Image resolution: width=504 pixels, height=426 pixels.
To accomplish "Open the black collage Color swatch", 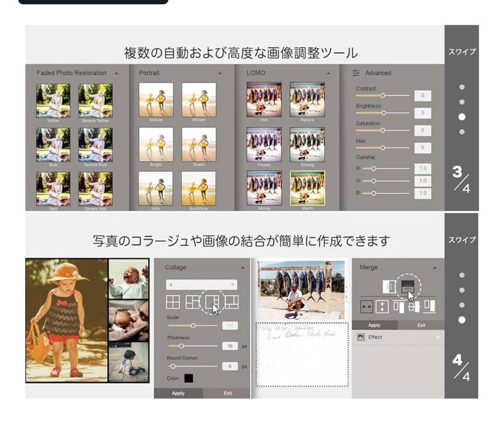I will click(x=189, y=378).
